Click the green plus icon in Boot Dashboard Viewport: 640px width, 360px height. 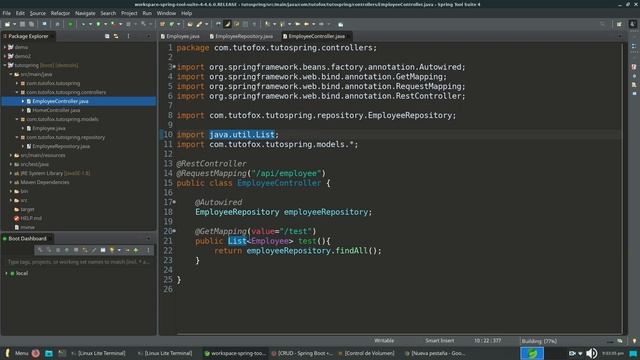pyautogui.click(x=136, y=250)
